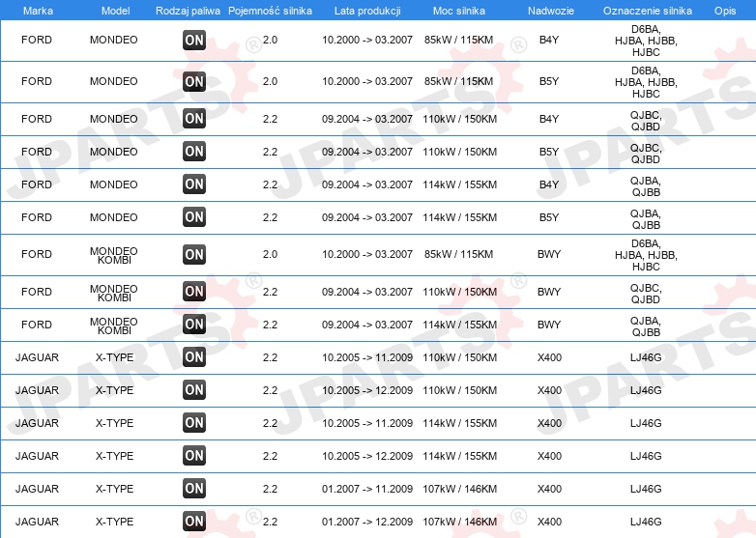This screenshot has height=538, width=756.
Task: Click ON icon in X-Type 107kW 01.2007 -> 11.2009 row
Action: tap(194, 488)
